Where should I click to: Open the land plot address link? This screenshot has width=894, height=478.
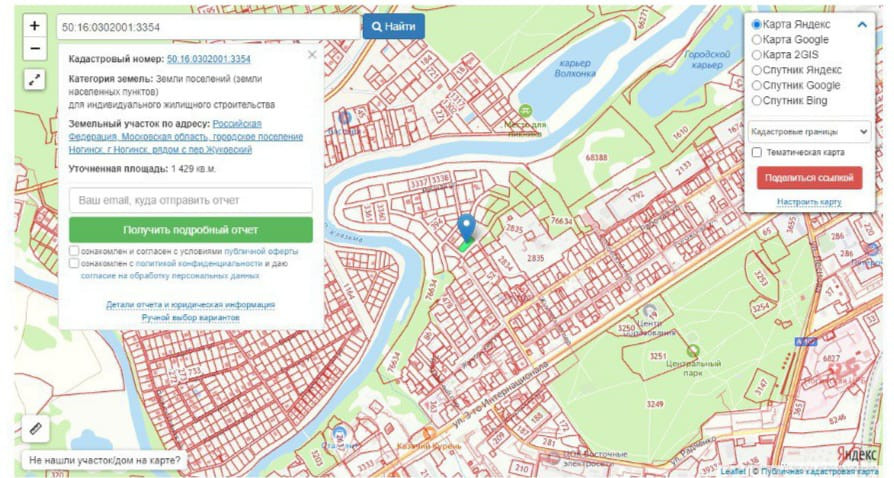(186, 136)
